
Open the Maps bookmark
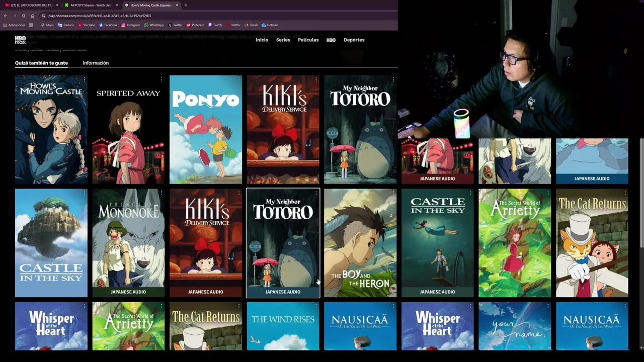tap(47, 25)
